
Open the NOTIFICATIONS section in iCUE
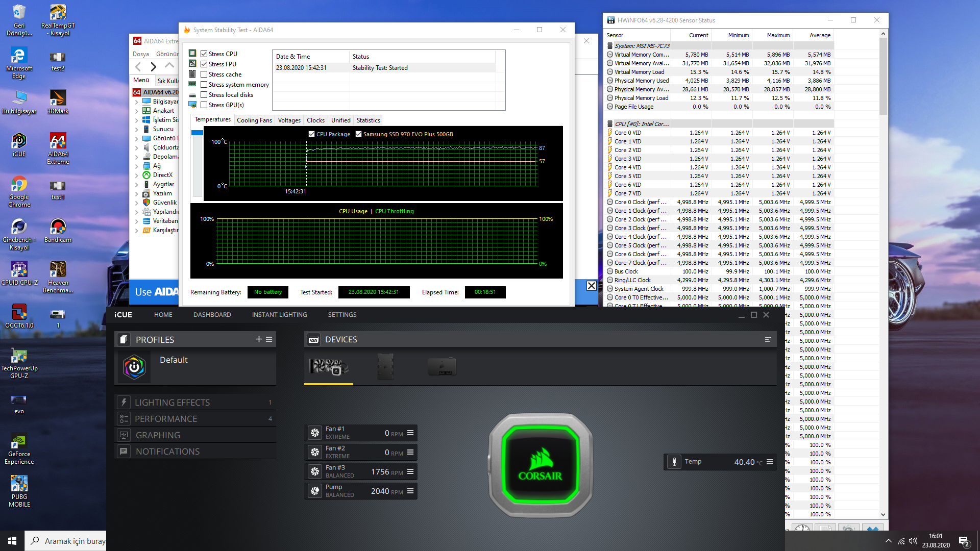pyautogui.click(x=195, y=452)
